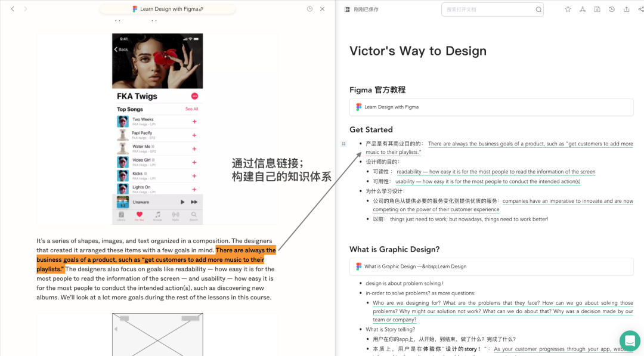Open version history via the clock-arrow icon
Image resolution: width=644 pixels, height=356 pixels.
click(612, 9)
